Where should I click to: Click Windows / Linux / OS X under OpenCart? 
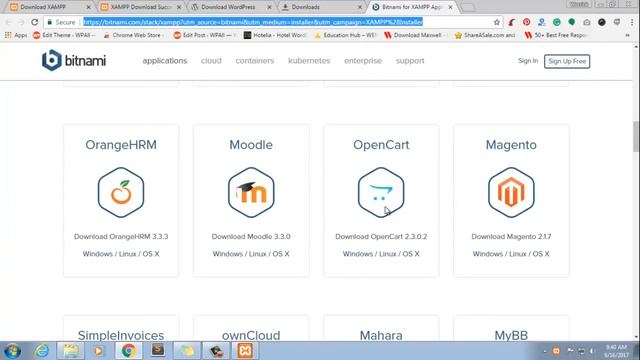click(381, 254)
